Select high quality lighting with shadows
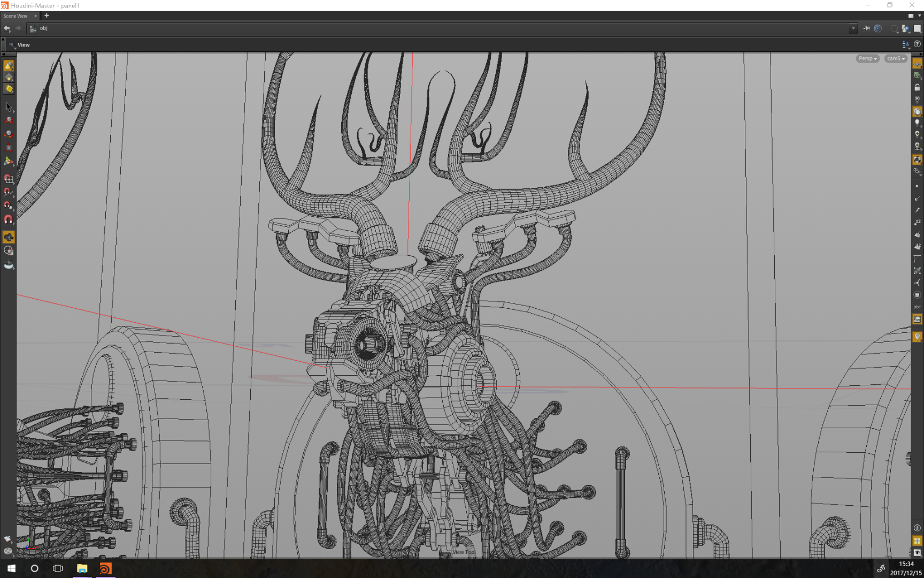The image size is (924, 578). coord(917,147)
